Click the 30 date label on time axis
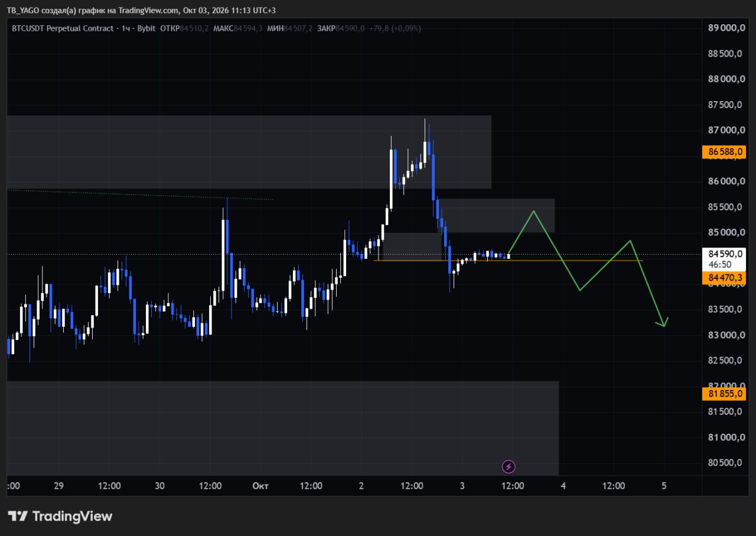This screenshot has height=536, width=756. tap(159, 486)
